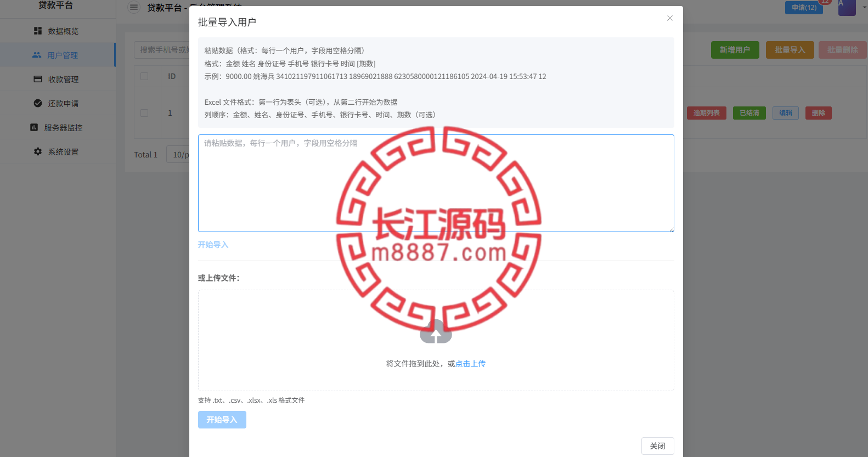The width and height of the screenshot is (868, 457).
Task: Click the card icon beside 收款管理
Action: 38,79
